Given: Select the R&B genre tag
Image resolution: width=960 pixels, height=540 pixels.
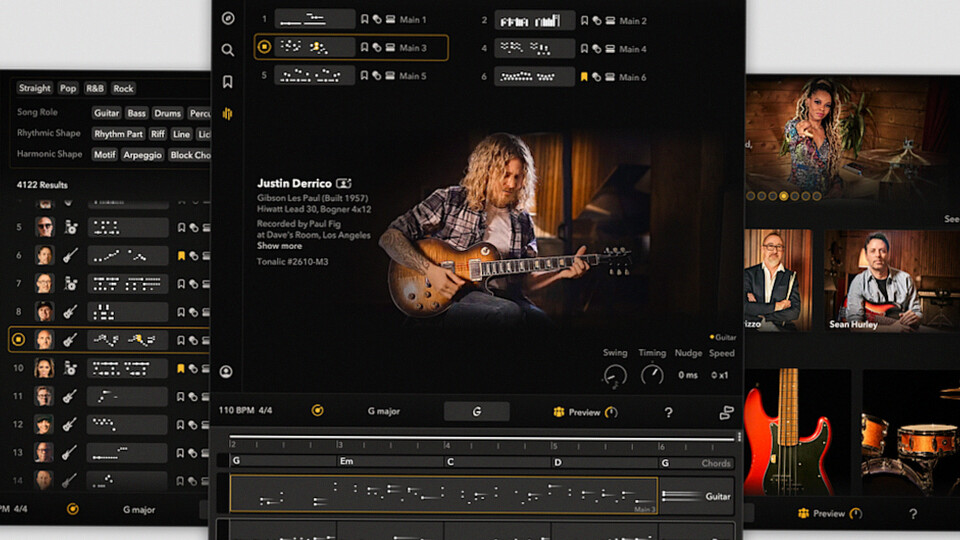Looking at the screenshot, I should coord(95,88).
